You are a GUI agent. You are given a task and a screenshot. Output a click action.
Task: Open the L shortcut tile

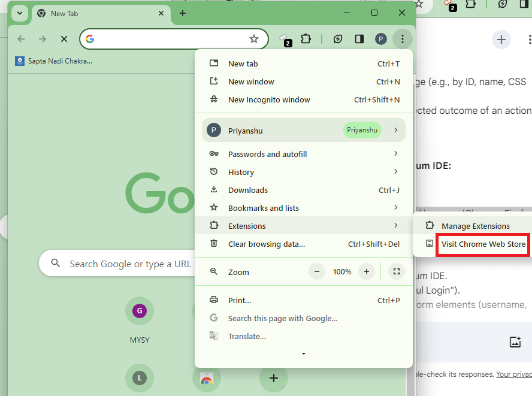(x=140, y=377)
